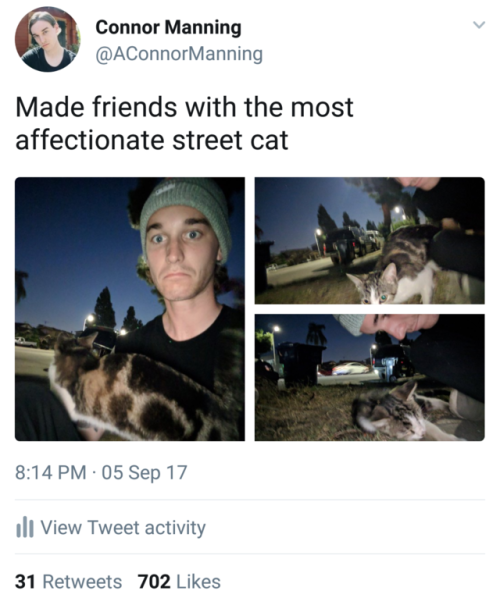Open the selfie photo with beanie
The image size is (500, 598).
pos(130,309)
